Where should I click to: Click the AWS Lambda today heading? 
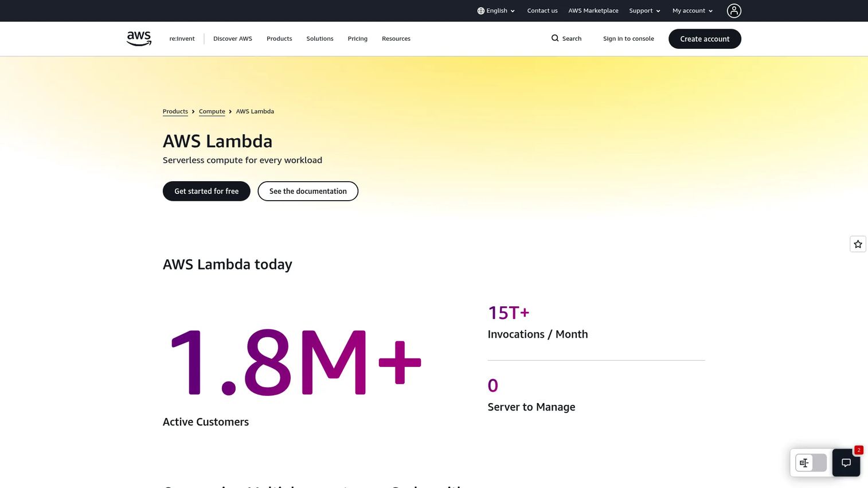point(228,264)
